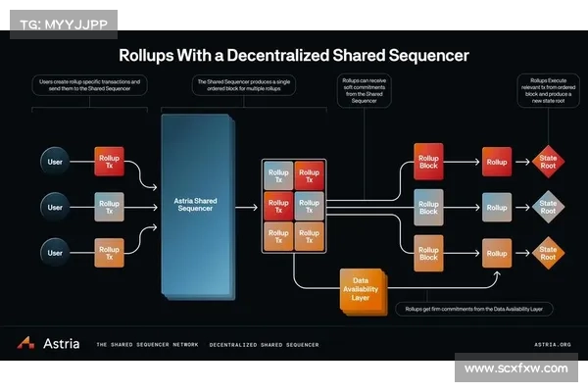Viewport: 588px width, 392px height.
Task: Click 'DECENTRALIZED SHARED SEQUENCER' footer text
Action: (x=264, y=344)
